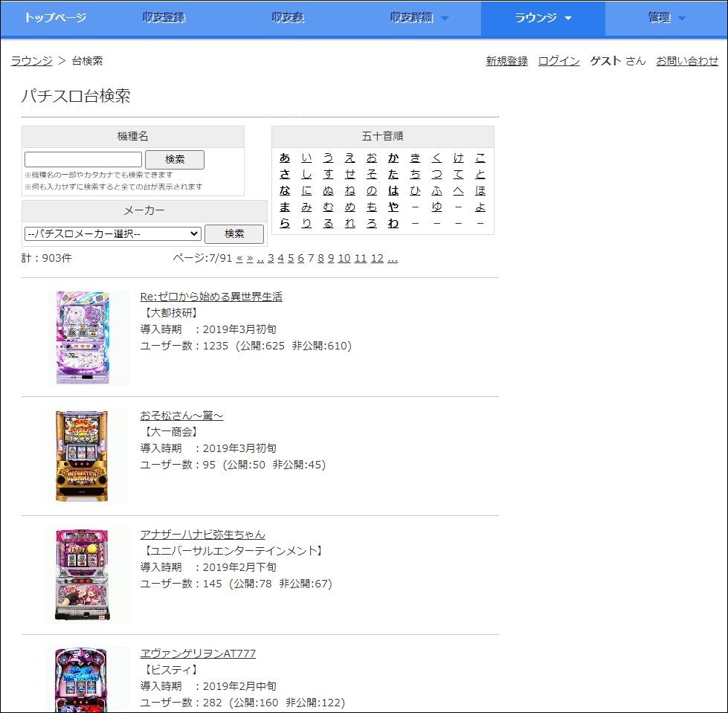This screenshot has height=713, width=728.
Task: Filter by kana こ
Action: click(480, 158)
